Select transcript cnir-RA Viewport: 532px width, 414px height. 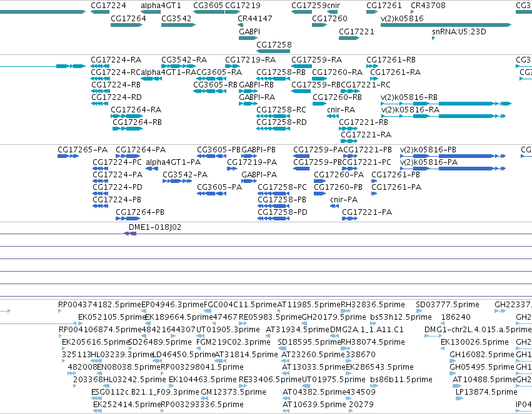(x=333, y=116)
